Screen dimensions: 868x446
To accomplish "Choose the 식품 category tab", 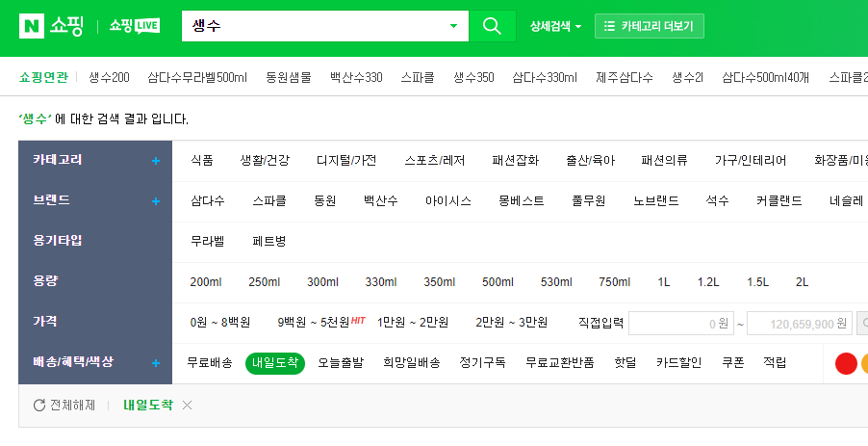I will [202, 160].
